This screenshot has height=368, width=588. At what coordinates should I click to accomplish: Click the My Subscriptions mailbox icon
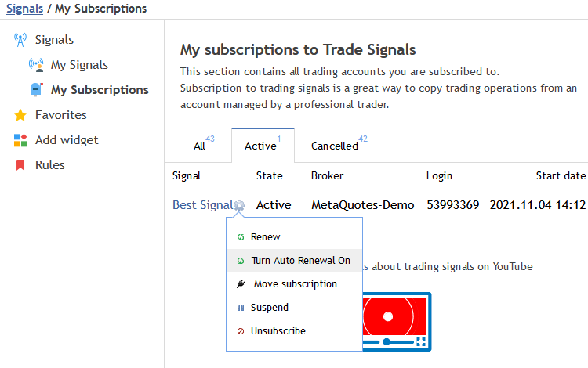[x=36, y=90]
